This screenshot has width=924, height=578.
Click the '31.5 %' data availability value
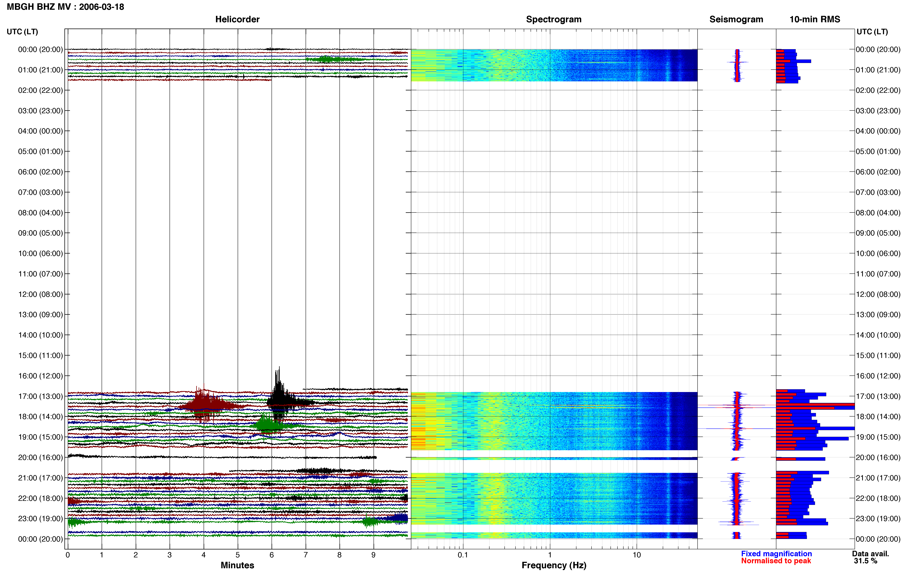pos(865,561)
